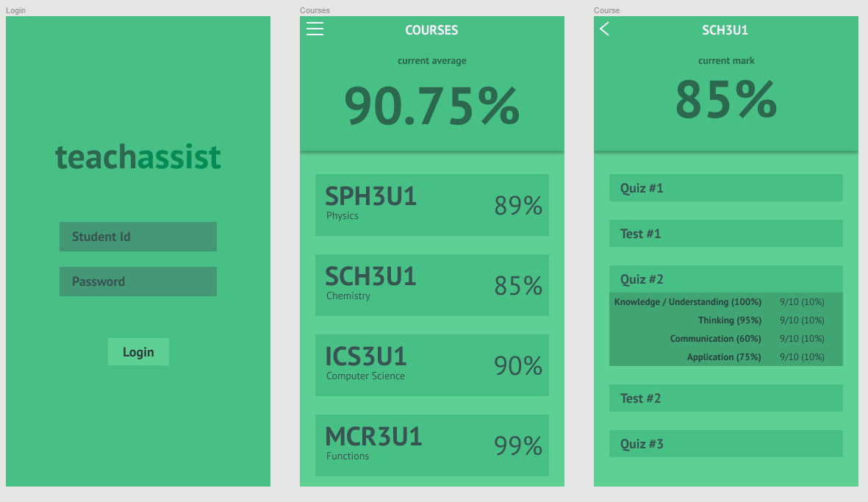Viewport: 868px width, 502px height.
Task: Open the SCH3U1 Chemistry course card
Action: click(x=431, y=286)
